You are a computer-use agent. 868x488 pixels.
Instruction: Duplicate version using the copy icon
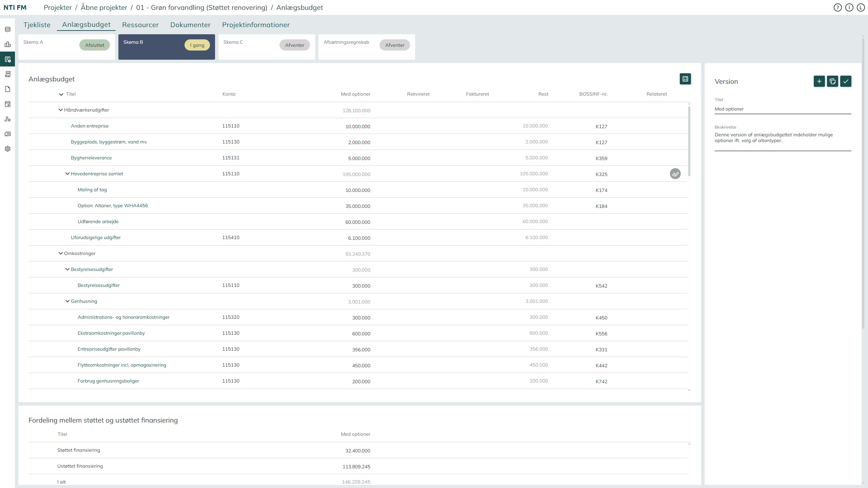832,81
